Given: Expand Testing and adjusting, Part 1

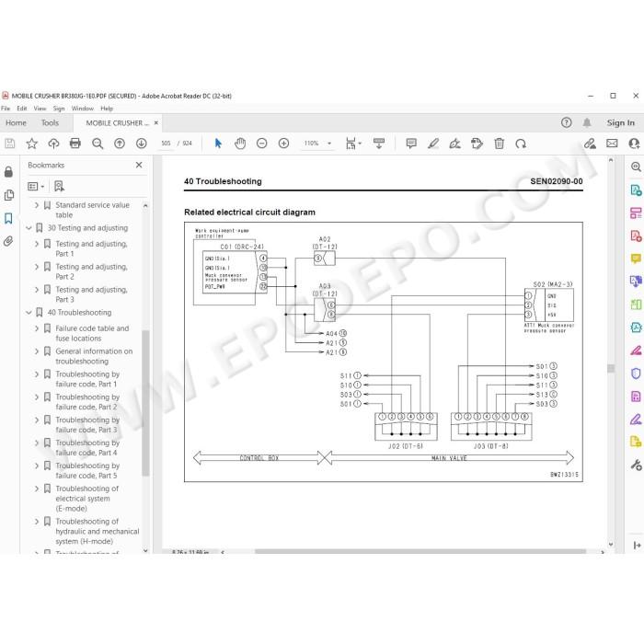Looking at the screenshot, I should pyautogui.click(x=37, y=244).
